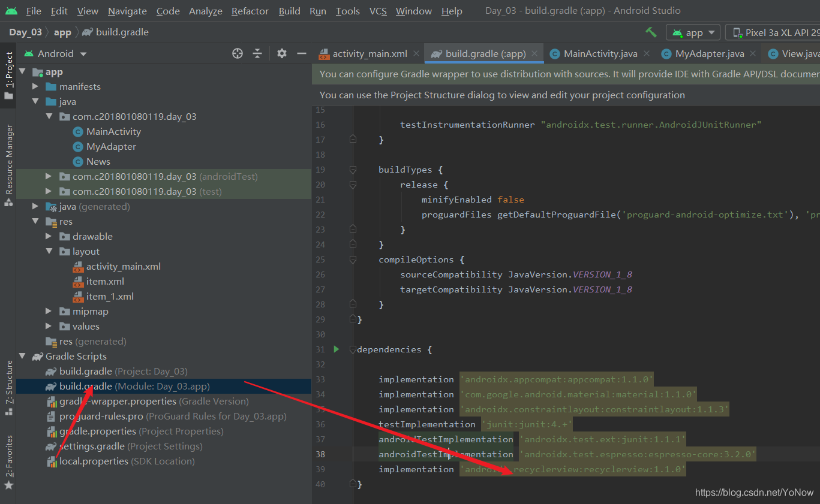Screen dimensions: 820x504
Task: Click the Build hammer icon in toolbar
Action: coord(651,32)
